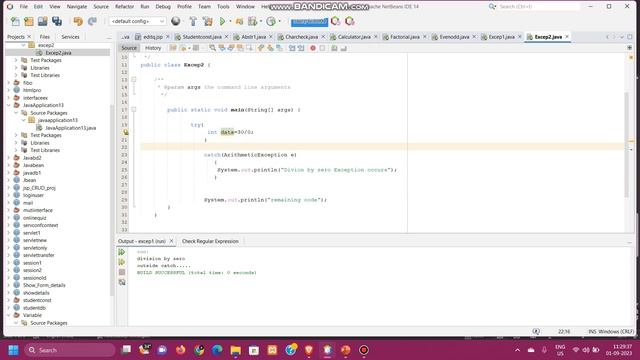Open the Refactor menu
The image size is (640, 360).
[124, 7]
